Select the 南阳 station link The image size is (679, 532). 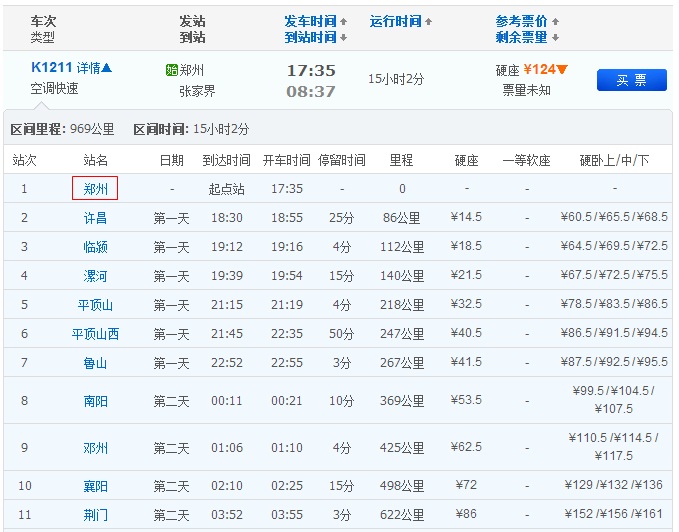pyautogui.click(x=95, y=400)
